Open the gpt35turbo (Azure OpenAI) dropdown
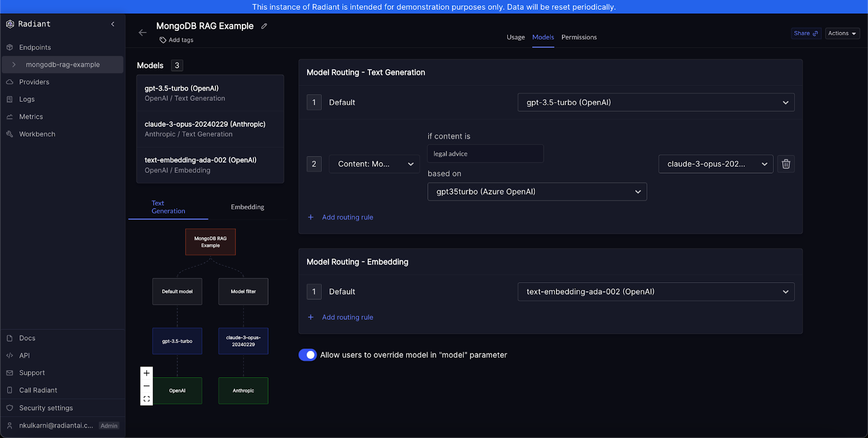 click(537, 192)
